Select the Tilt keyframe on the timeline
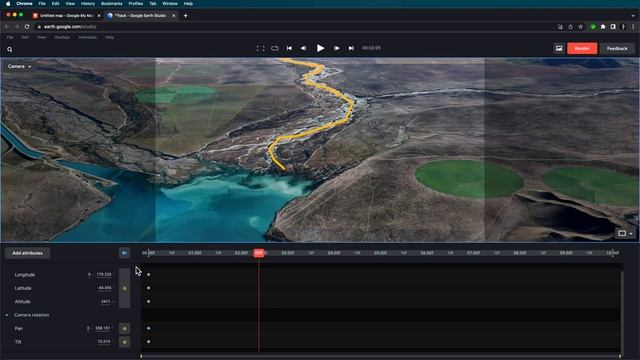The image size is (640, 360). tap(149, 342)
